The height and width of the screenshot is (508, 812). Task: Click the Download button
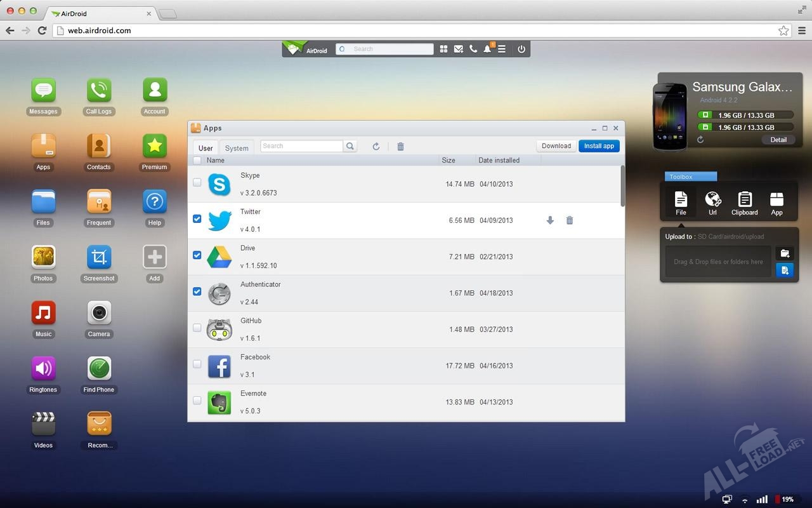tap(556, 146)
